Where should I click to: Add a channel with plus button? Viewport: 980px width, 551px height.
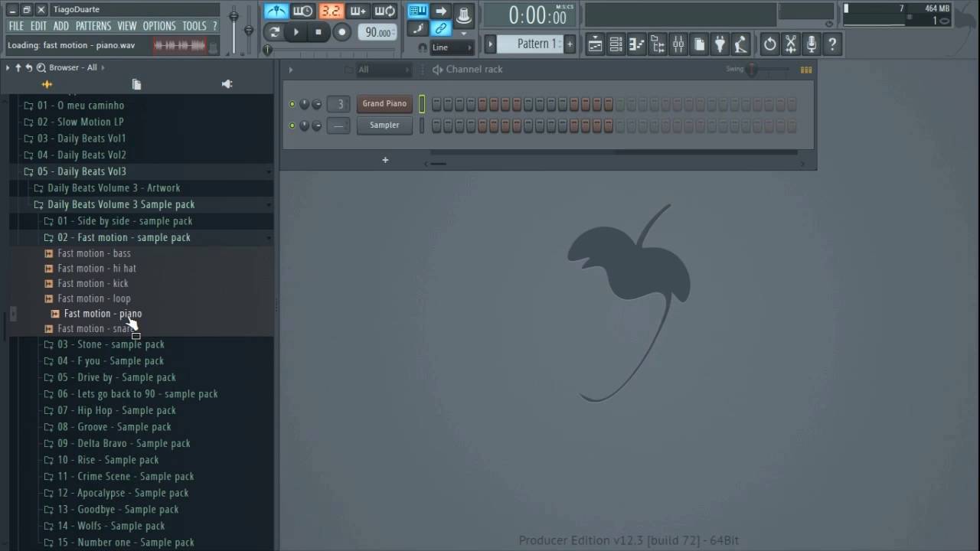(385, 160)
